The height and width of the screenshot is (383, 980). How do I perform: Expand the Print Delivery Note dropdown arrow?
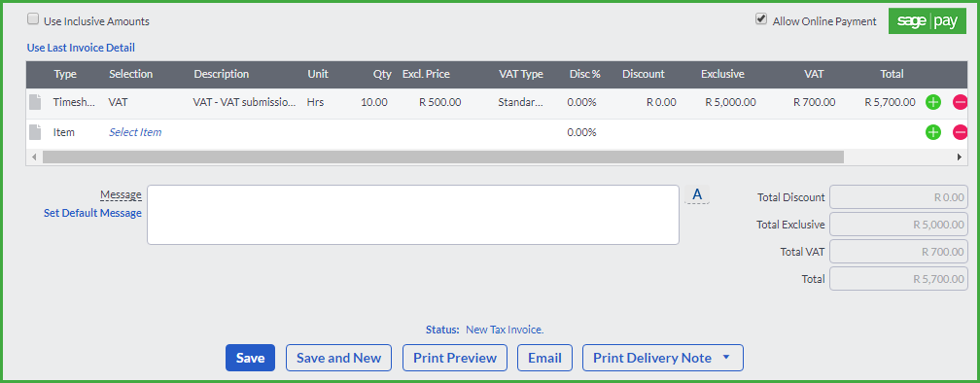coord(725,358)
